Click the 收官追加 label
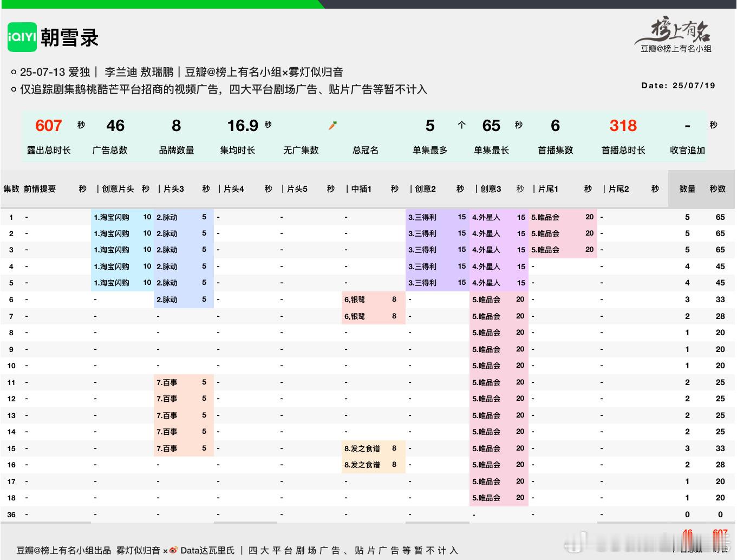This screenshot has height=560, width=737. click(687, 150)
